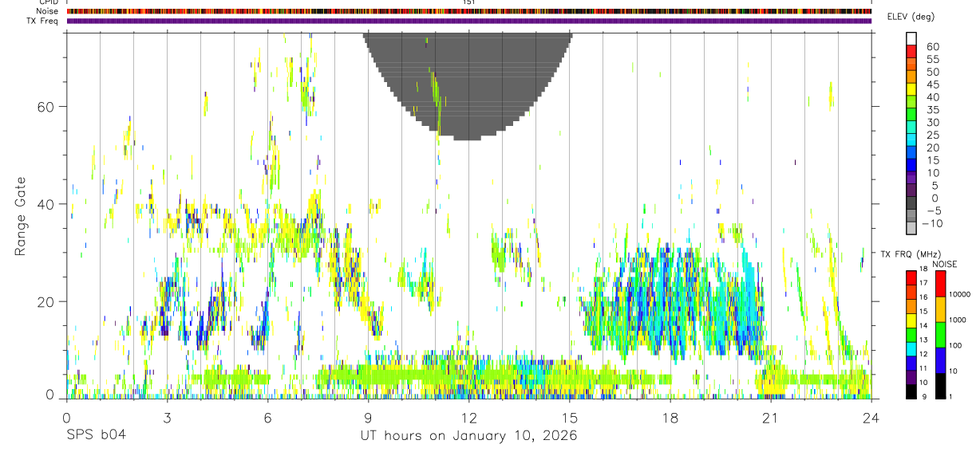Screen dimensions: 980x452
Task: Click the x-axis tick label '9'
Action: 368,418
